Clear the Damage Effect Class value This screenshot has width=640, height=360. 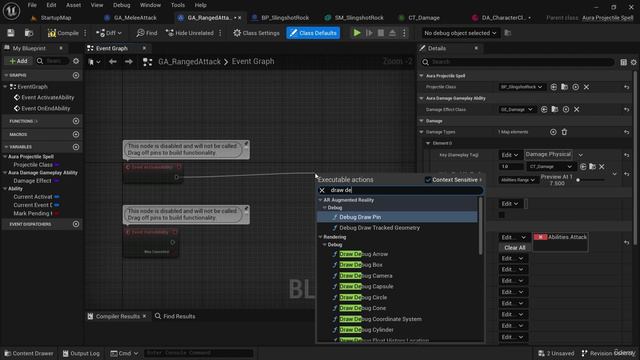tap(576, 109)
